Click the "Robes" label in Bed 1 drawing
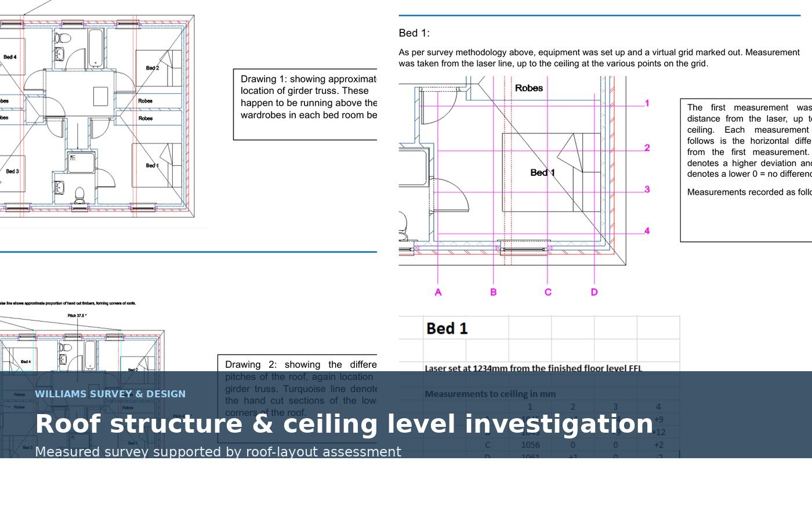Viewport: 812px width, 522px height. [x=529, y=88]
